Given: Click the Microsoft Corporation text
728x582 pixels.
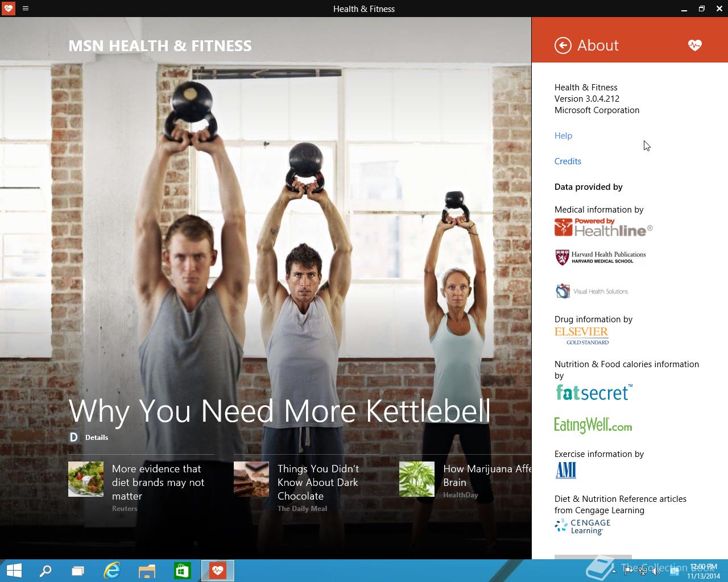Looking at the screenshot, I should [597, 110].
